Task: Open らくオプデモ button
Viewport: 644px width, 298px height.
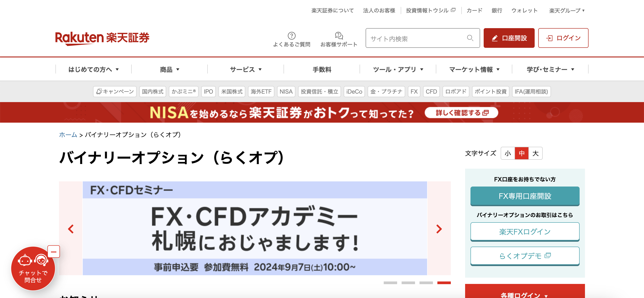Action: coord(525,256)
